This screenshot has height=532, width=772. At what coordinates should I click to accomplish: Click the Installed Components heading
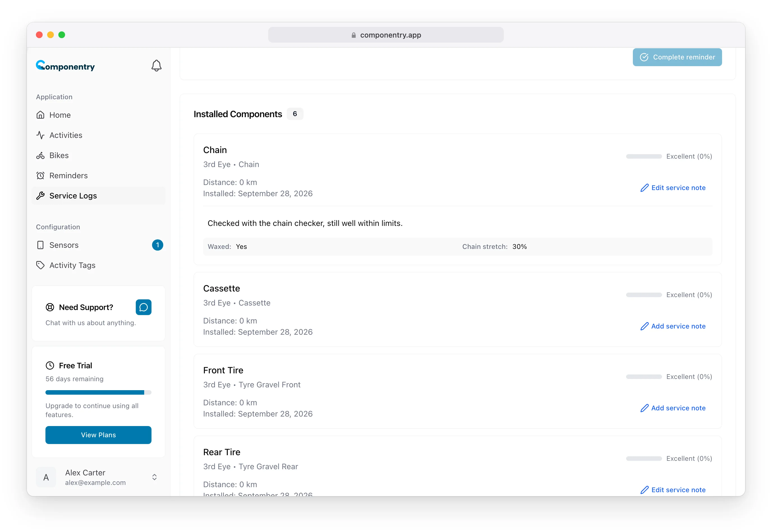tap(238, 114)
